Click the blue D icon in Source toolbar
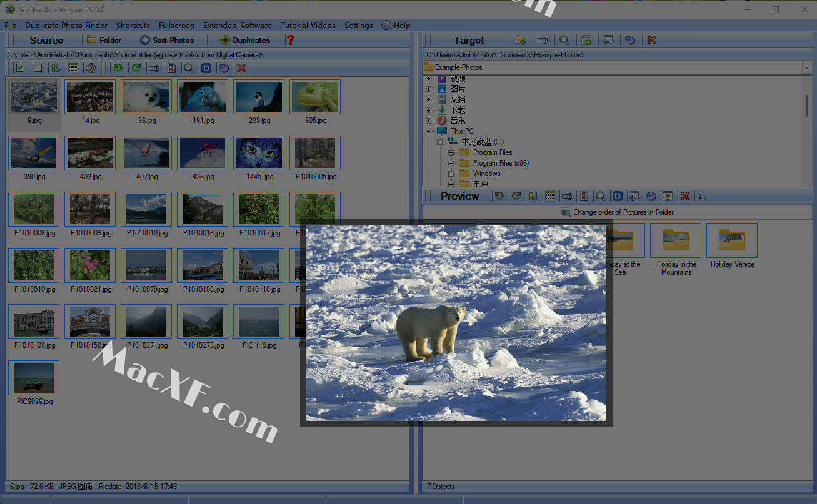The image size is (817, 504). pyautogui.click(x=206, y=68)
